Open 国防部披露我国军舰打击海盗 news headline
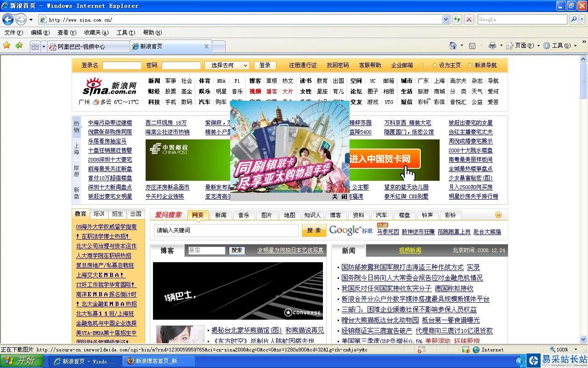This screenshot has width=588, height=368. (402, 267)
